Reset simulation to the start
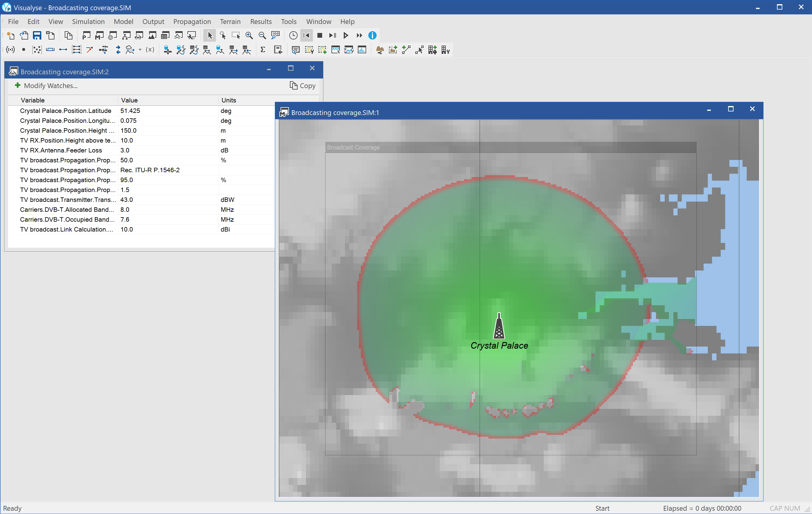The width and height of the screenshot is (812, 514). [307, 35]
